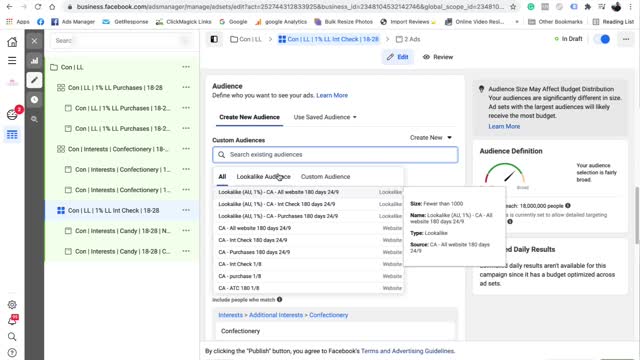Open the browser extensions puzzle icon

click(x=587, y=7)
